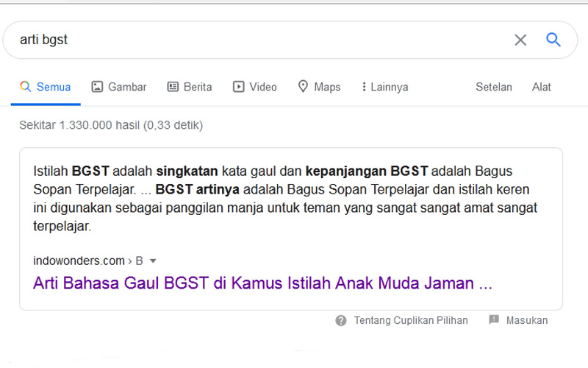Click the Video play icon
This screenshot has width=588, height=368.
point(238,87)
